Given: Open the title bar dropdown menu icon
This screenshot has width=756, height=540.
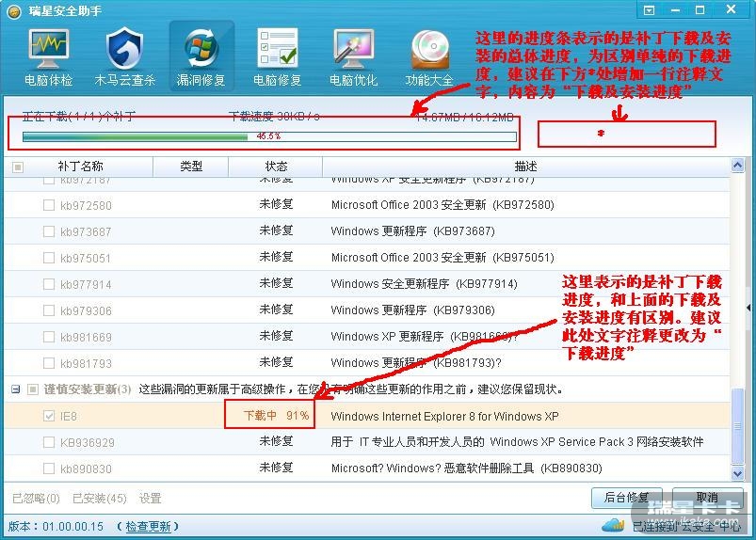Looking at the screenshot, I should click(649, 10).
